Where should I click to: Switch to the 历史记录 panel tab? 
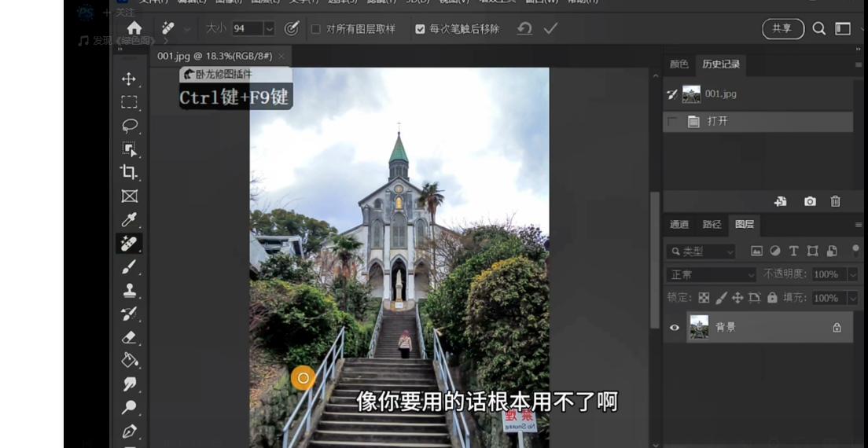(x=721, y=64)
